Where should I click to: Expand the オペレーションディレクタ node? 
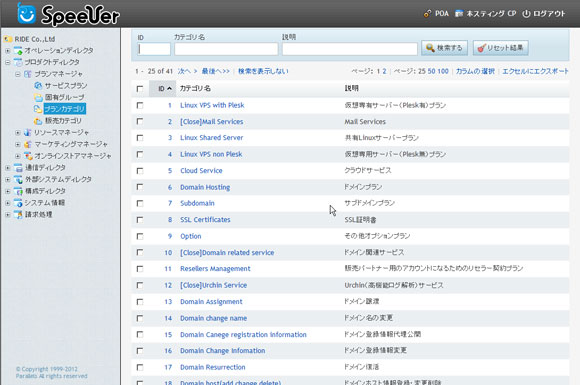click(x=8, y=51)
